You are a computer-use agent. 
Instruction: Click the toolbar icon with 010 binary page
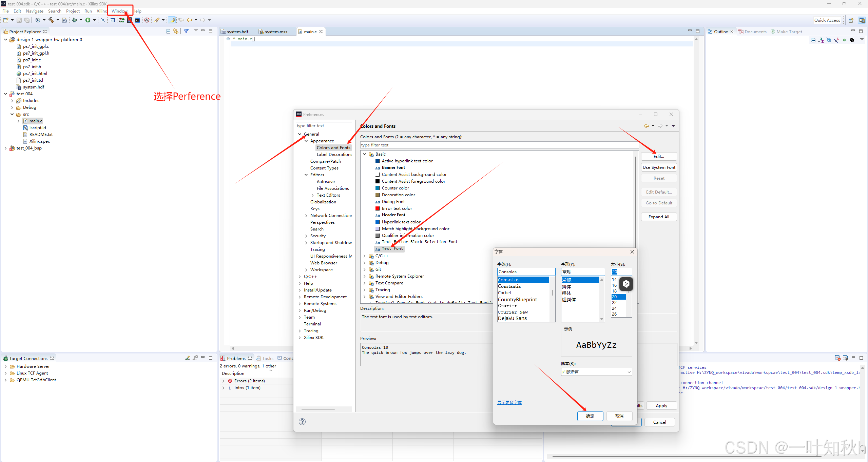(64, 20)
